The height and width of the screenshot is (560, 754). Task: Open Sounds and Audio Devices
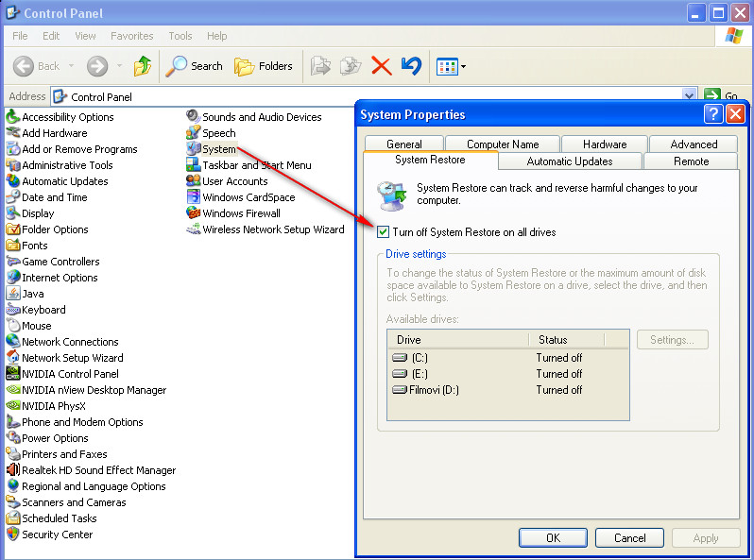(254, 117)
